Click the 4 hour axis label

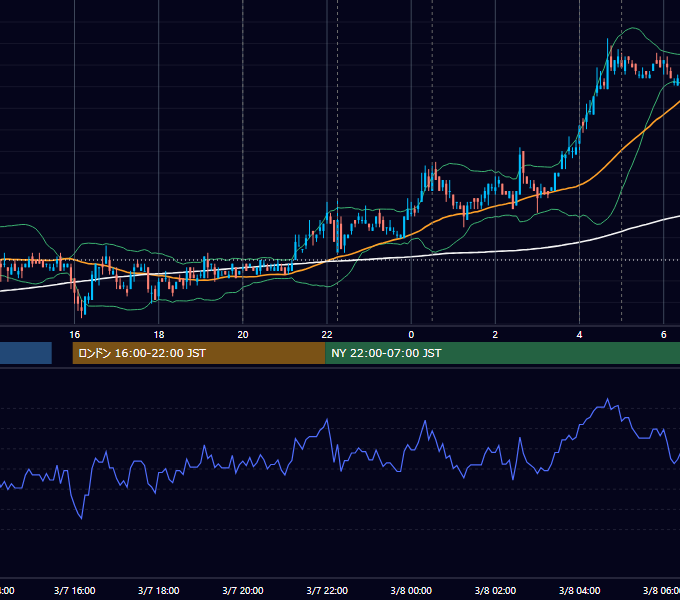coord(579,335)
